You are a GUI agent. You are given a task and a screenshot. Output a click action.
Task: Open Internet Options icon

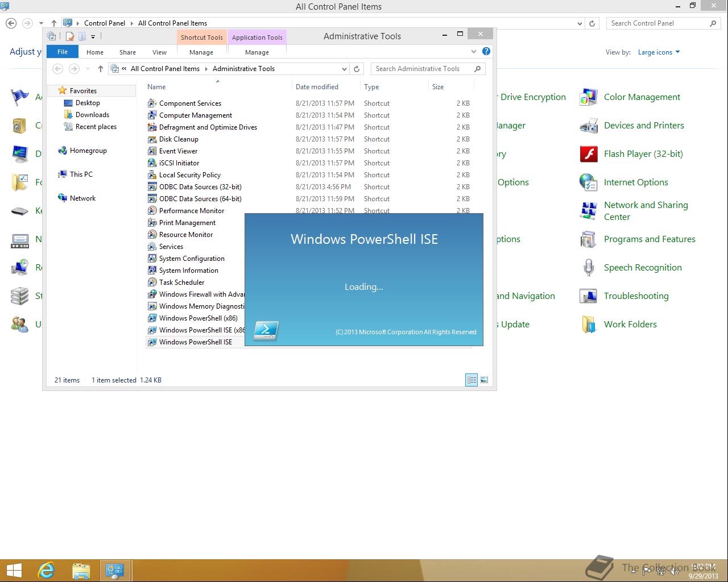(x=589, y=182)
